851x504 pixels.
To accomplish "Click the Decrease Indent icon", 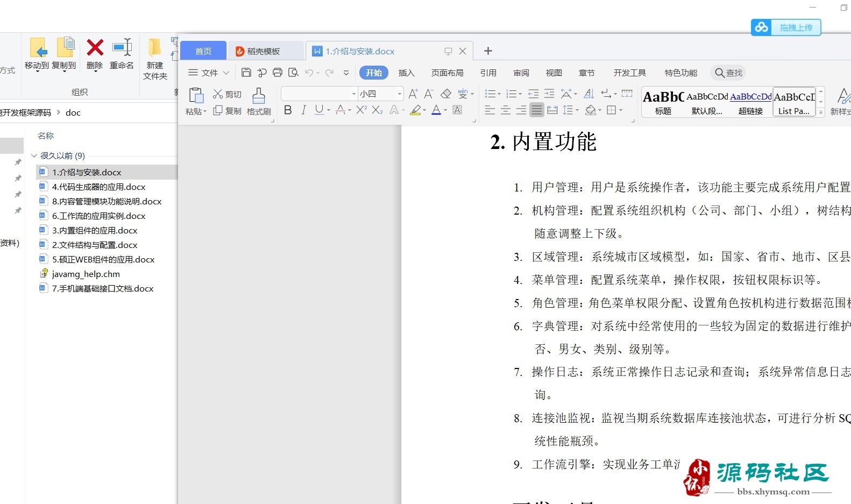I will click(x=534, y=94).
